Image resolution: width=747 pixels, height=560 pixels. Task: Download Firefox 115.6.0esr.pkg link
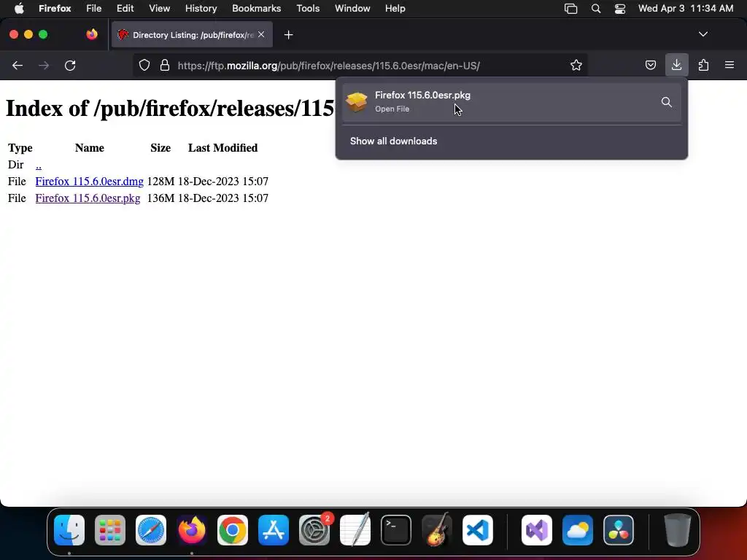(x=88, y=198)
